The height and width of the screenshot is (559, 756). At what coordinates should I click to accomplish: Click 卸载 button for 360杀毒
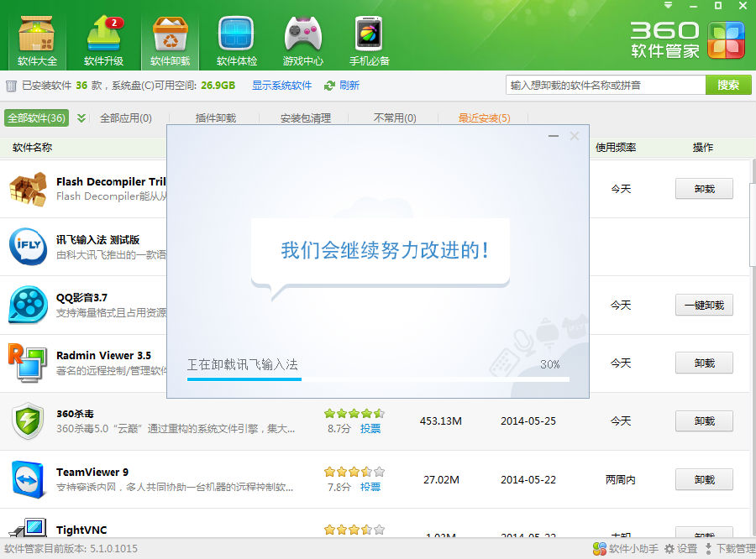coord(704,421)
